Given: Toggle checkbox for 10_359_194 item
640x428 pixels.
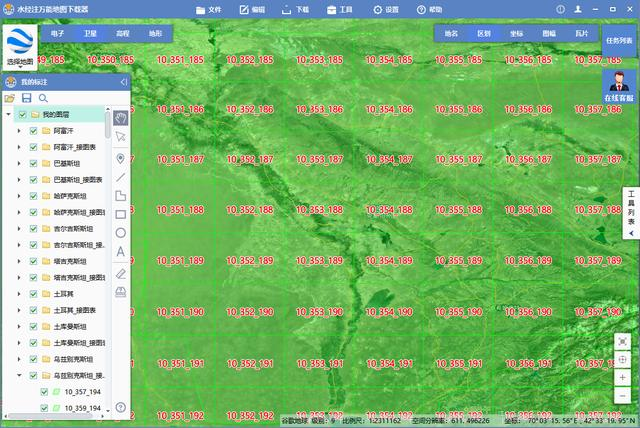Looking at the screenshot, I should coord(44,408).
